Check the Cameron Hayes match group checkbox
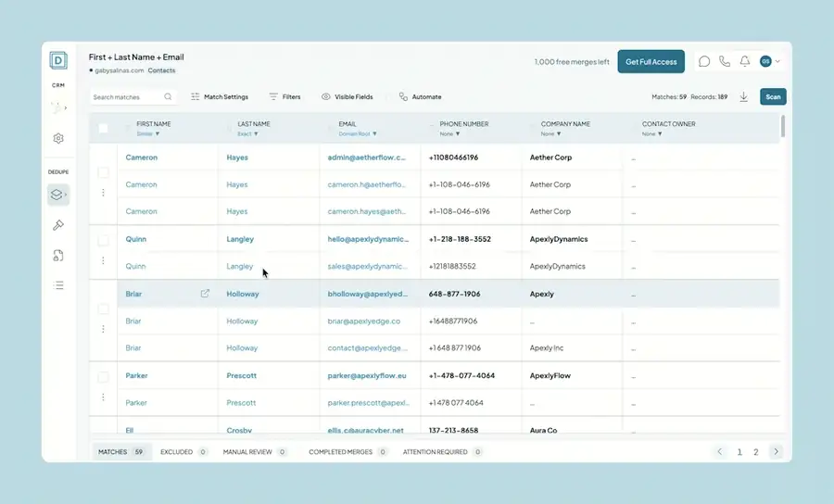 click(x=103, y=172)
